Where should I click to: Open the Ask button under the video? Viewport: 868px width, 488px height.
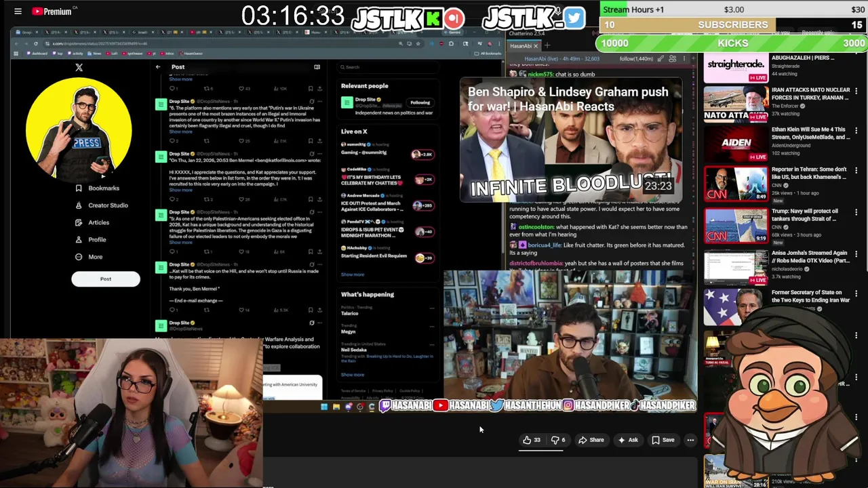coord(627,440)
